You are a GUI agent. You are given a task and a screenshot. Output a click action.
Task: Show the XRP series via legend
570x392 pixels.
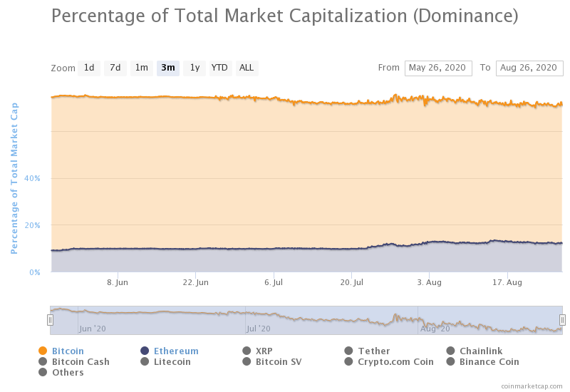click(x=257, y=351)
